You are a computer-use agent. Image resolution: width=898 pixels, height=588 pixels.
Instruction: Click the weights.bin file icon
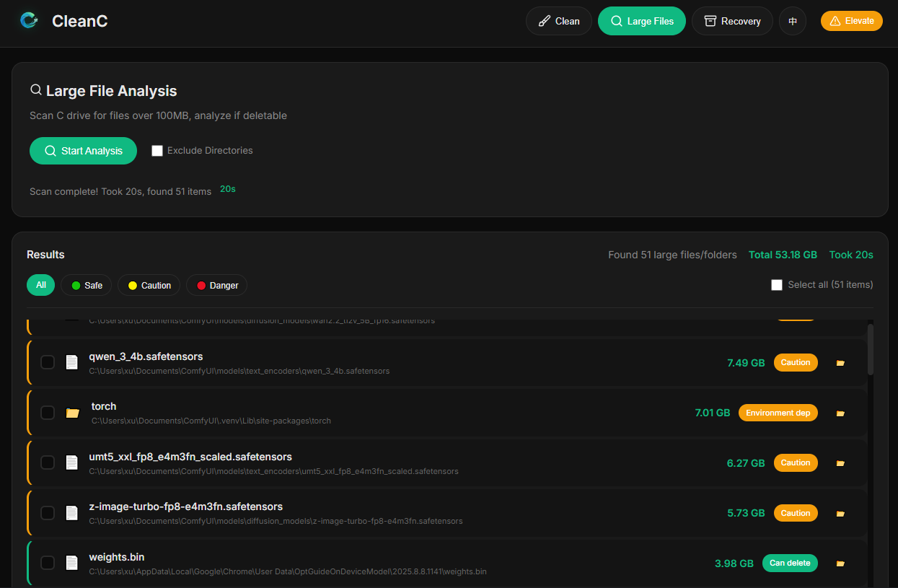[71, 563]
